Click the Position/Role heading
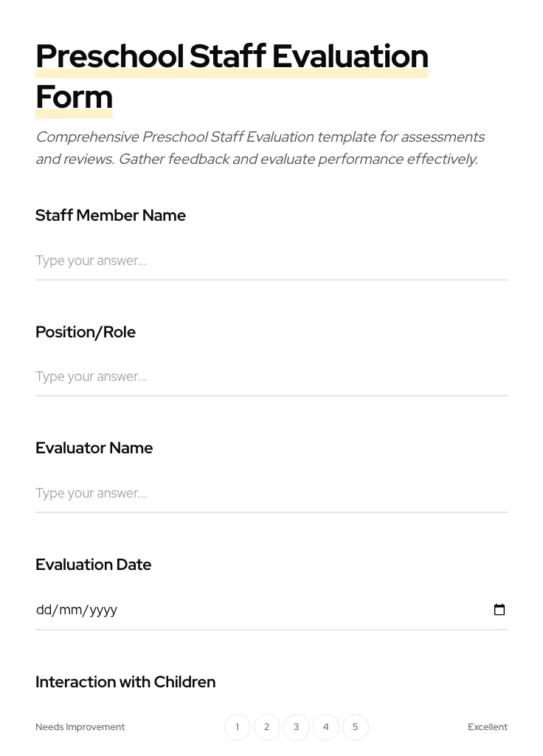The height and width of the screenshot is (756, 543). (86, 332)
